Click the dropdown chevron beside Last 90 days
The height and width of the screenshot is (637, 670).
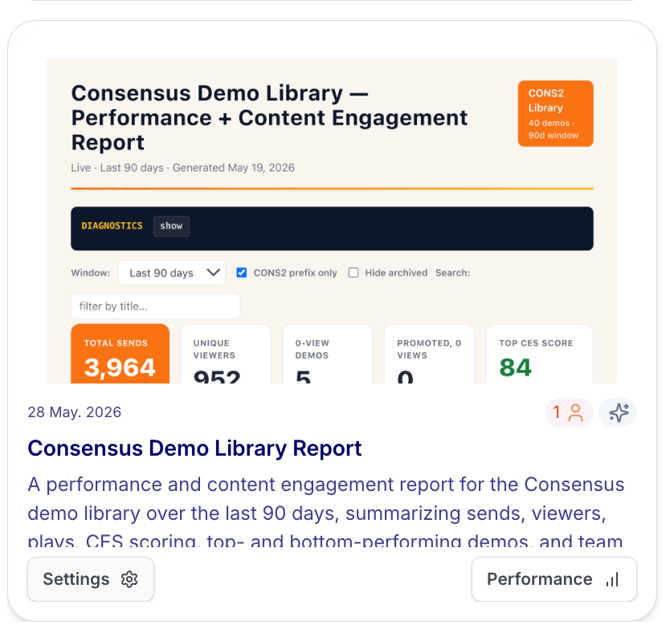click(213, 273)
